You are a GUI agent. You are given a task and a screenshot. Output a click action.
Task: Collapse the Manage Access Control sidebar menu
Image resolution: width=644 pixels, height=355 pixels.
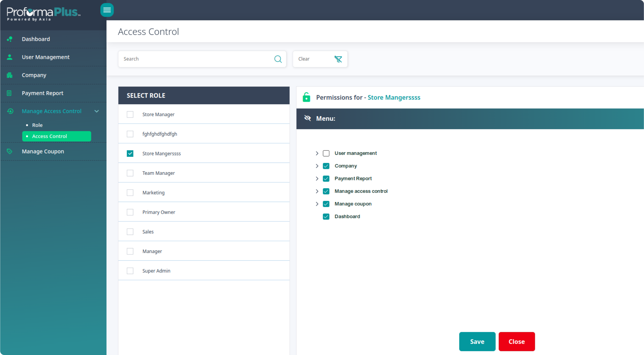point(97,111)
